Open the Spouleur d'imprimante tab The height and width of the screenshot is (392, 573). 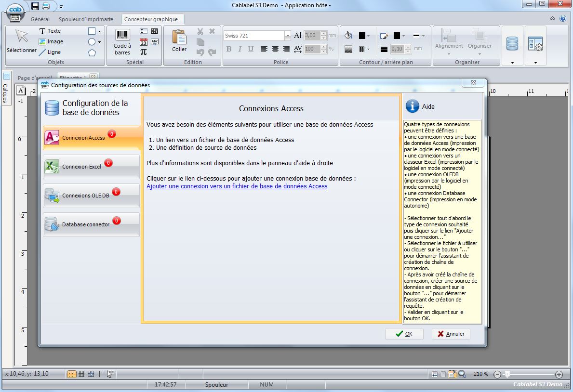86,19
